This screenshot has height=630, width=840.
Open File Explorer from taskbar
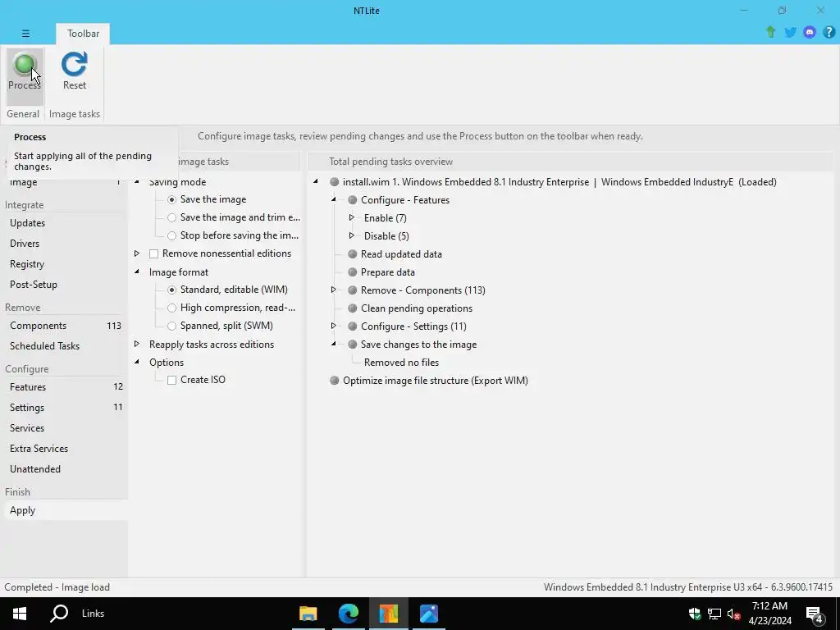pos(308,614)
